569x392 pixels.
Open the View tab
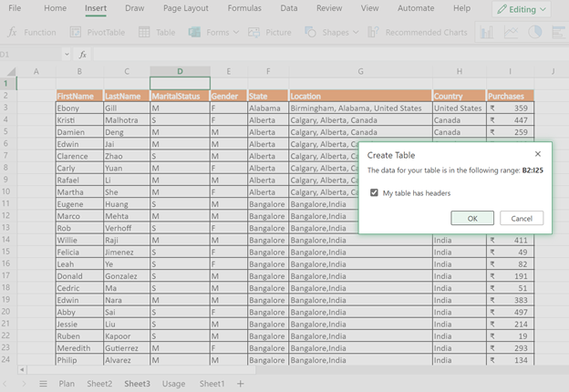click(370, 8)
